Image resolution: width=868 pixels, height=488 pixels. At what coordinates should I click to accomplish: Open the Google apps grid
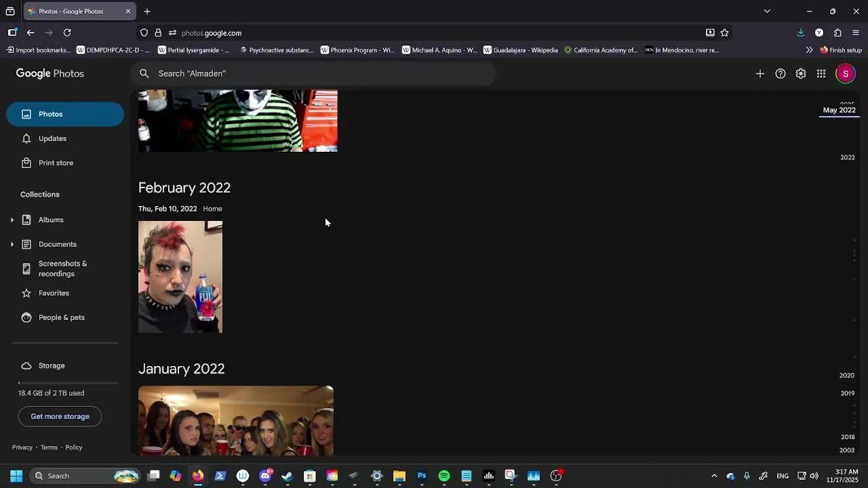pos(821,73)
